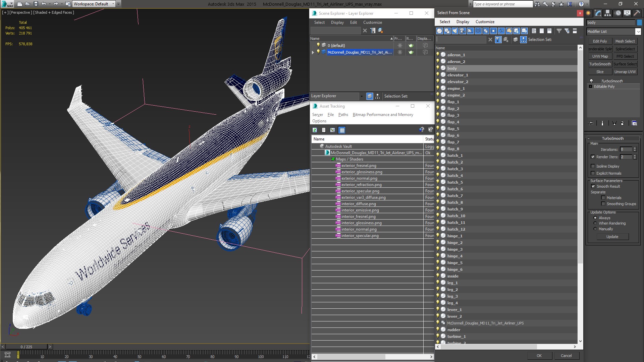The image size is (644, 362).
Task: Click Pin Stack icon below modifier stack
Action: 591,123
